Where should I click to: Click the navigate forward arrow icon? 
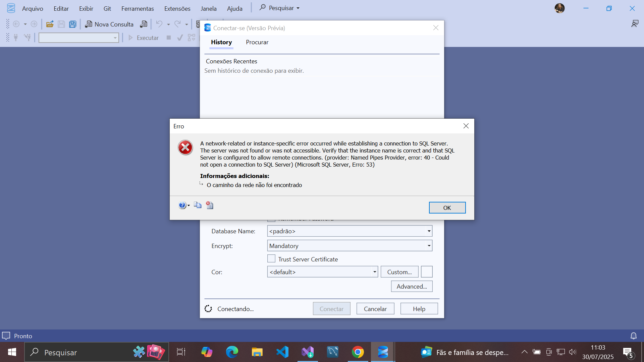(34, 24)
